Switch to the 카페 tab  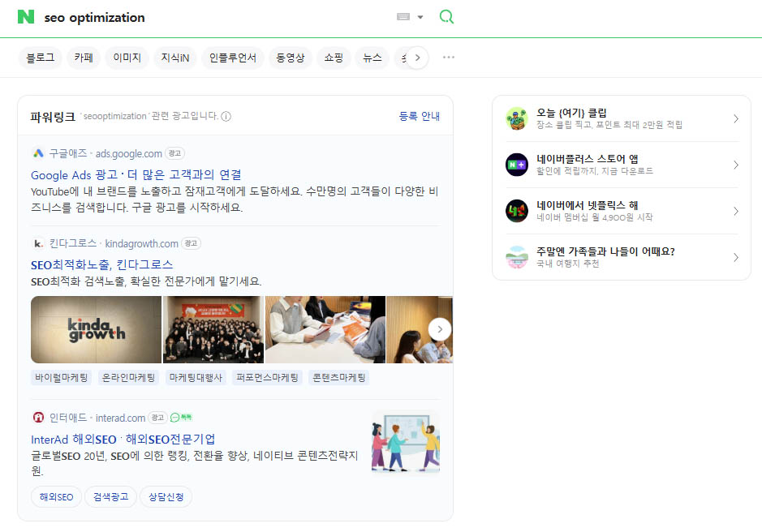[84, 58]
